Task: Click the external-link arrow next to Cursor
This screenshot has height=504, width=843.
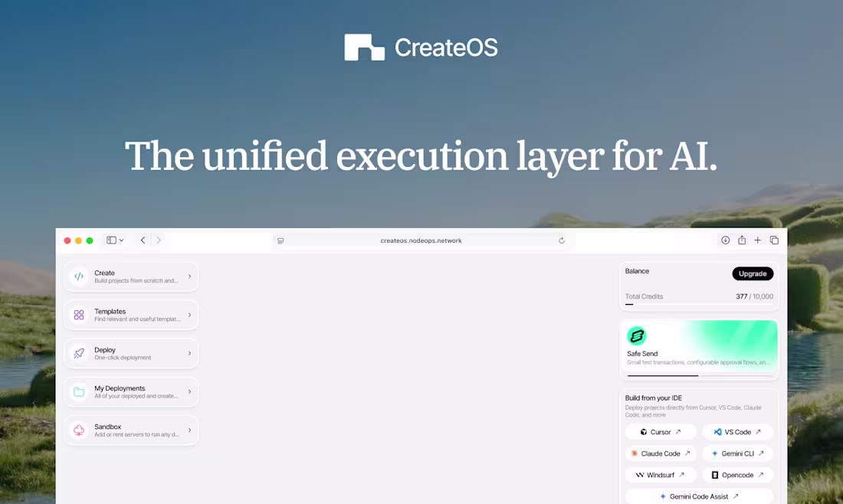Action: [x=678, y=432]
